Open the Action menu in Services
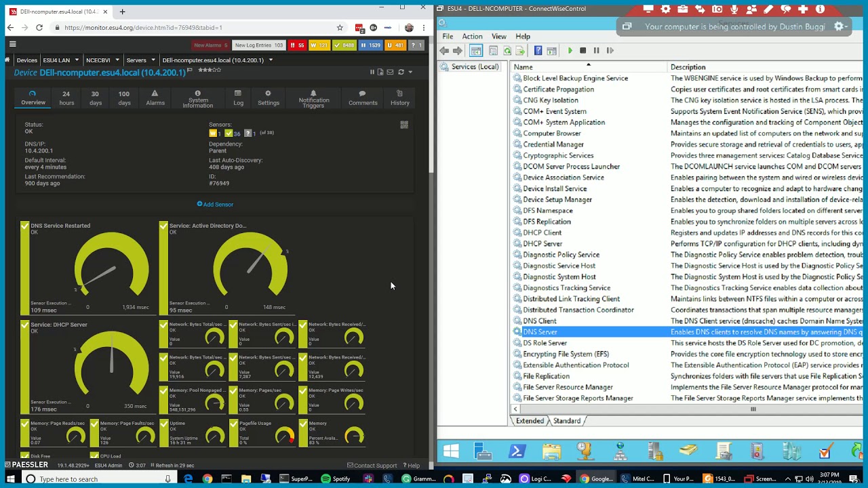Image resolution: width=868 pixels, height=488 pixels. (x=473, y=37)
